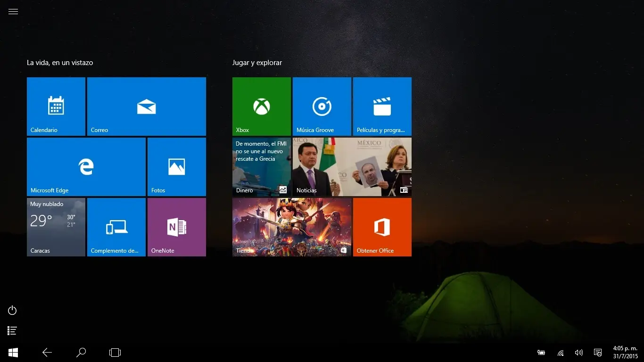Check battery status in system tray
The height and width of the screenshot is (362, 644).
coord(541,353)
